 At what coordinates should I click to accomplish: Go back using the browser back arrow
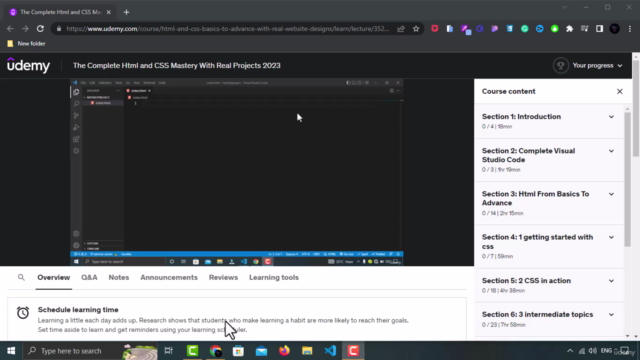coord(10,29)
